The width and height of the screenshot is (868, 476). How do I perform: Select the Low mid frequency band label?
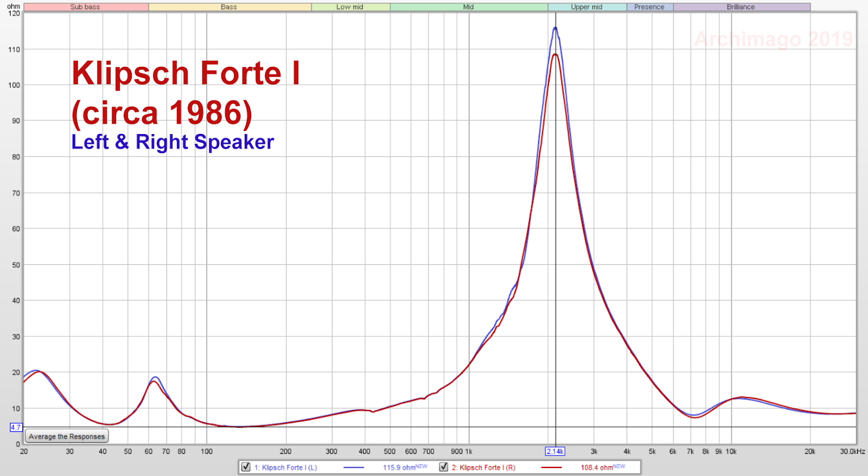click(350, 7)
